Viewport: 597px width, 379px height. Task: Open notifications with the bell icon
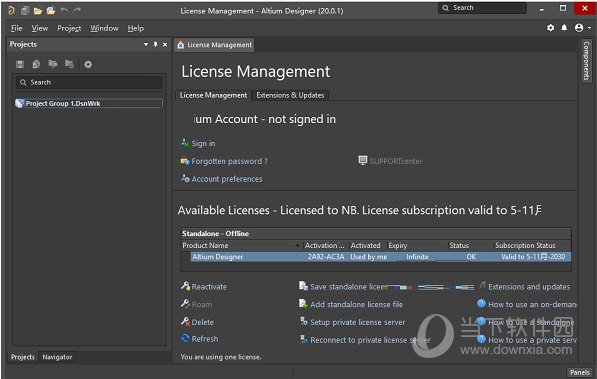tap(564, 27)
